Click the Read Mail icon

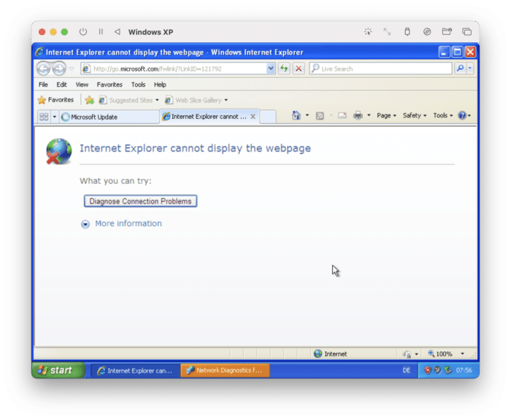click(342, 116)
